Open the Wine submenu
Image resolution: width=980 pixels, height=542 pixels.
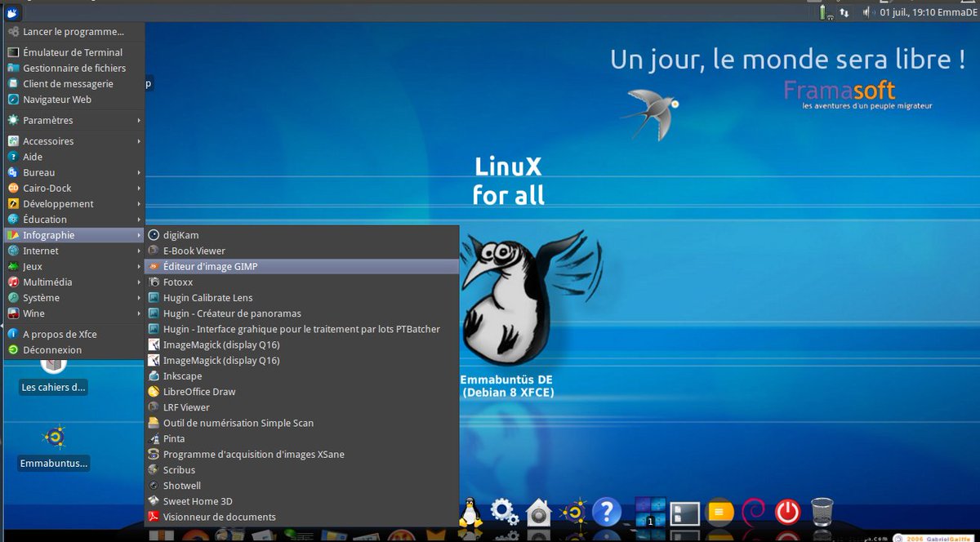[x=74, y=313]
